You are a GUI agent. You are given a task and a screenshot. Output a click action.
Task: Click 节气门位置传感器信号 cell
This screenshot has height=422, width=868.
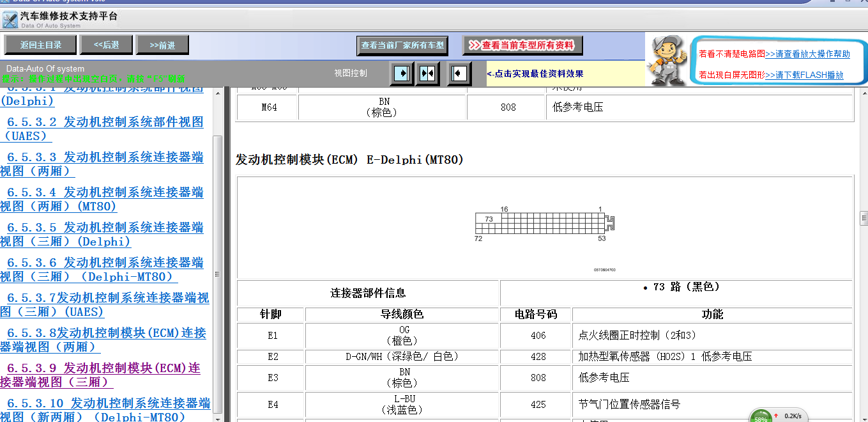pyautogui.click(x=712, y=405)
